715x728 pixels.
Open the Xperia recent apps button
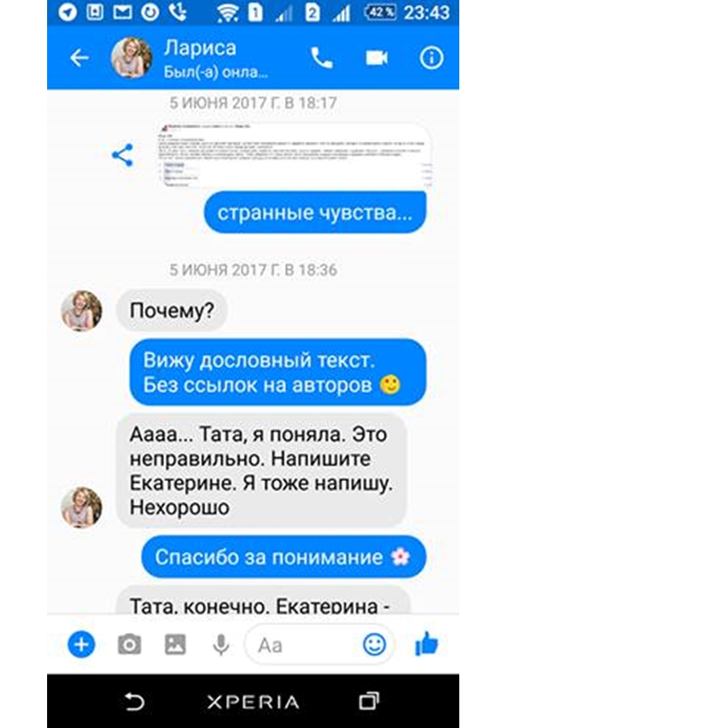point(369,701)
